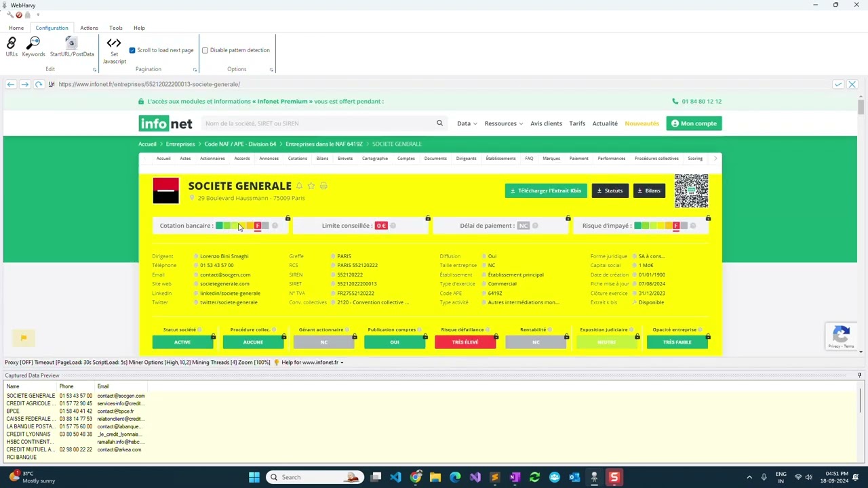Star SOCIETE GENERALE as favorite
Screen dimensions: 868x488
point(311,186)
